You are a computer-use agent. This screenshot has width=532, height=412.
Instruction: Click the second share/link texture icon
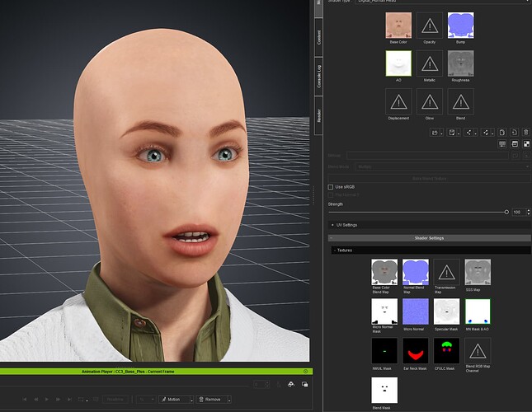tap(486, 133)
